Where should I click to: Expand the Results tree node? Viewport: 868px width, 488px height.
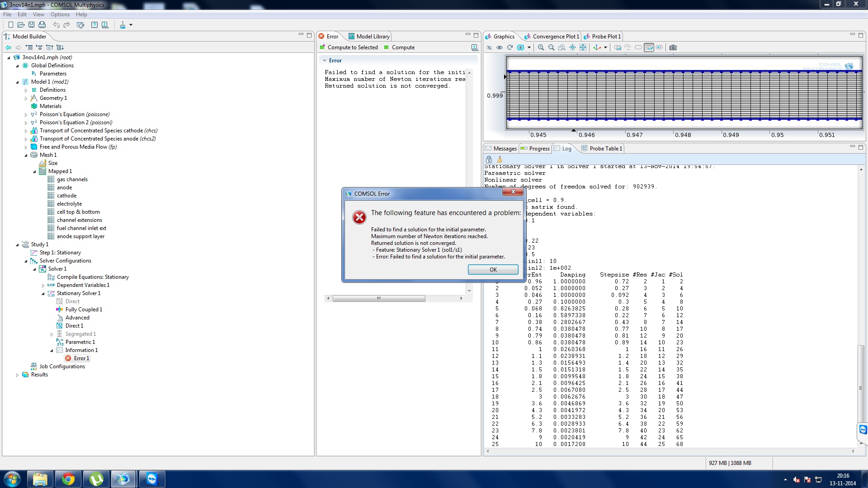tap(17, 375)
